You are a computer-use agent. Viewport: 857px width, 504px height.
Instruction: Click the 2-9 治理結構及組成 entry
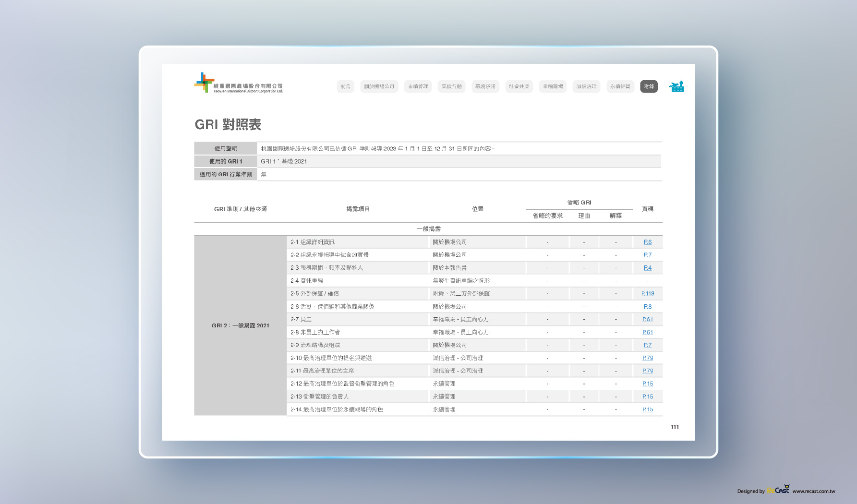315,345
